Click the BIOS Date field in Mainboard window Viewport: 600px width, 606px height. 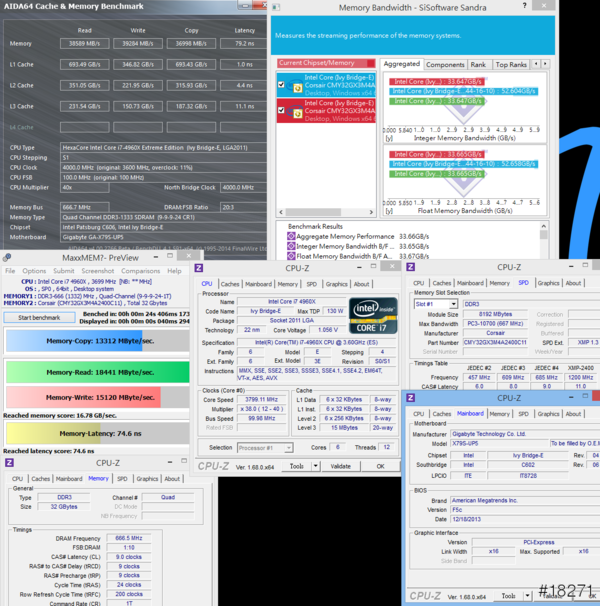(526, 519)
